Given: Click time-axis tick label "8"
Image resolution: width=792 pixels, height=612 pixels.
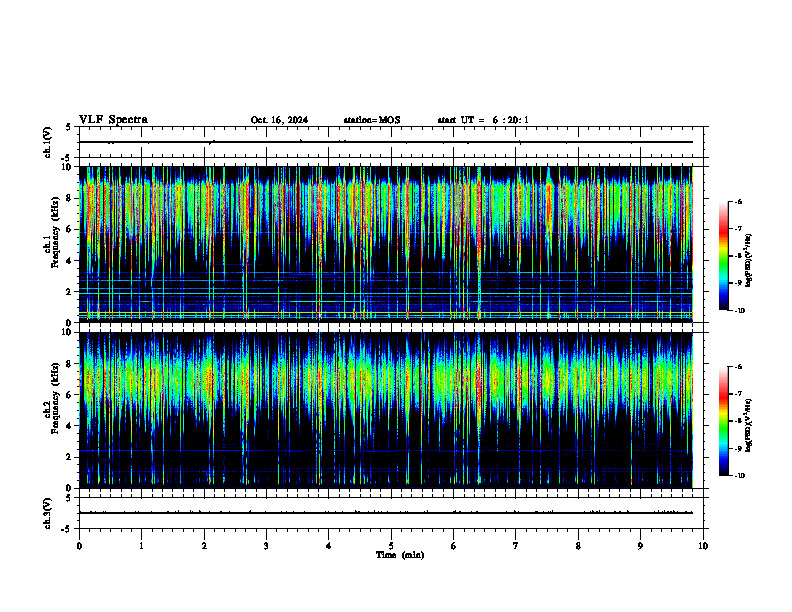Looking at the screenshot, I should [578, 546].
